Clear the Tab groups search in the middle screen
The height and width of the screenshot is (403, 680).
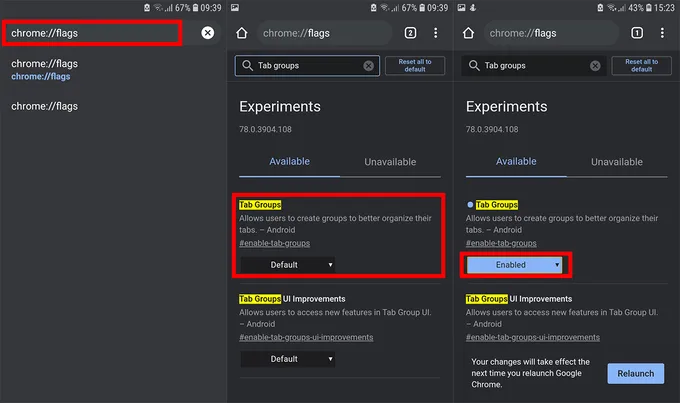(x=369, y=66)
